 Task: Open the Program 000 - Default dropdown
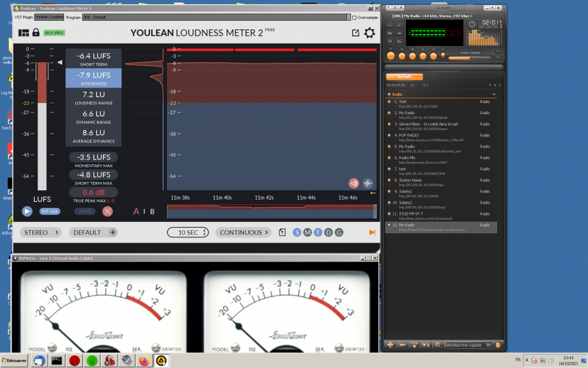point(216,17)
